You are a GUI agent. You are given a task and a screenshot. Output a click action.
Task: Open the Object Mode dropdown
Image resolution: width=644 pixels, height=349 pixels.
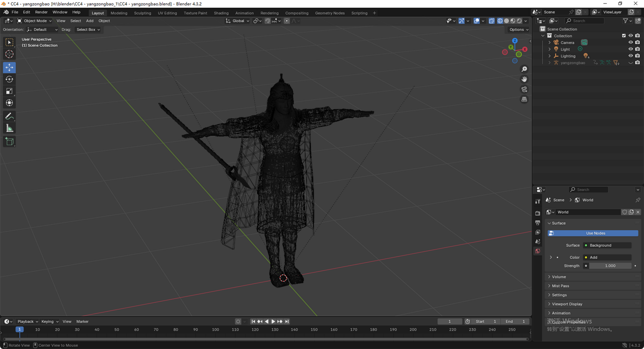(x=35, y=21)
